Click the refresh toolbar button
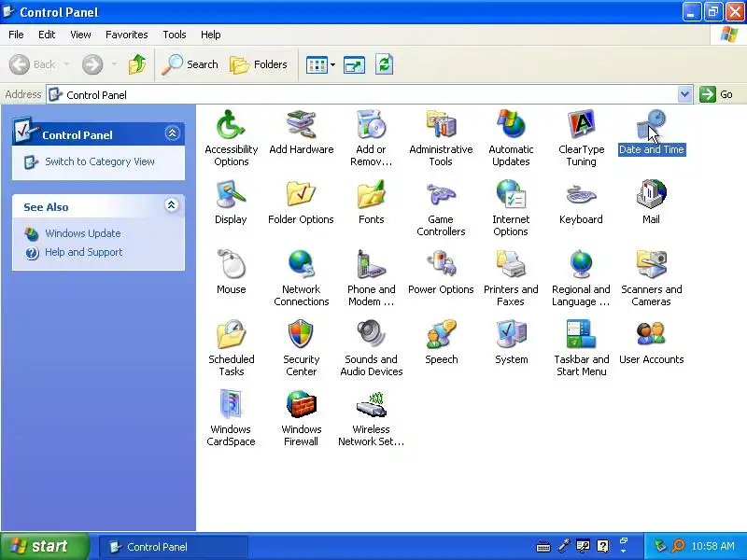Screen dimensions: 747x560 tap(384, 64)
